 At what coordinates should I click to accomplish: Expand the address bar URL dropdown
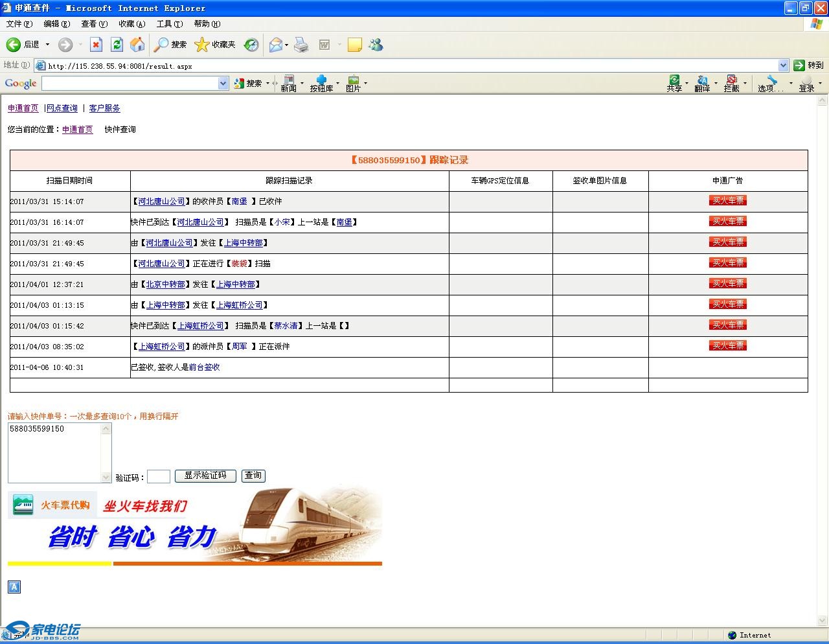[x=783, y=65]
